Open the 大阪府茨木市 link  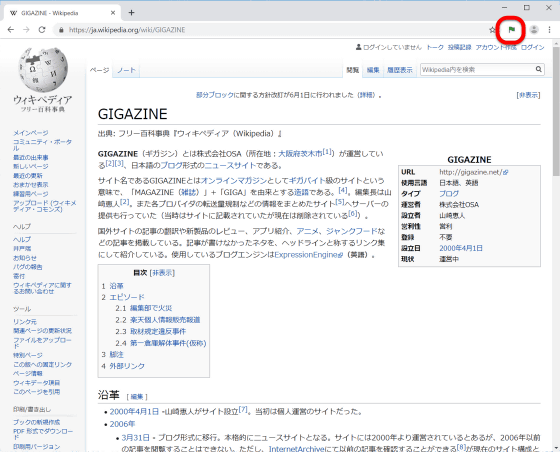pyautogui.click(x=300, y=154)
